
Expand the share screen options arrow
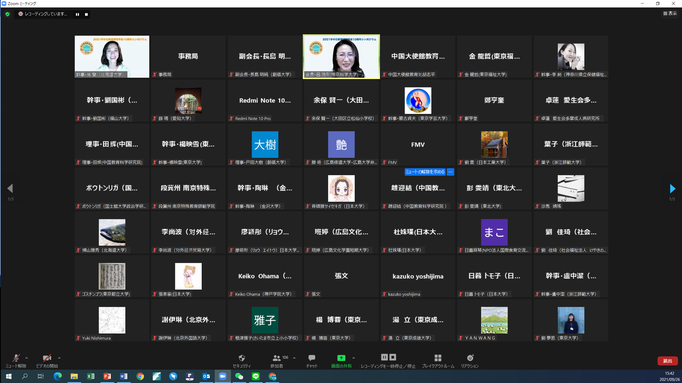coord(354,358)
